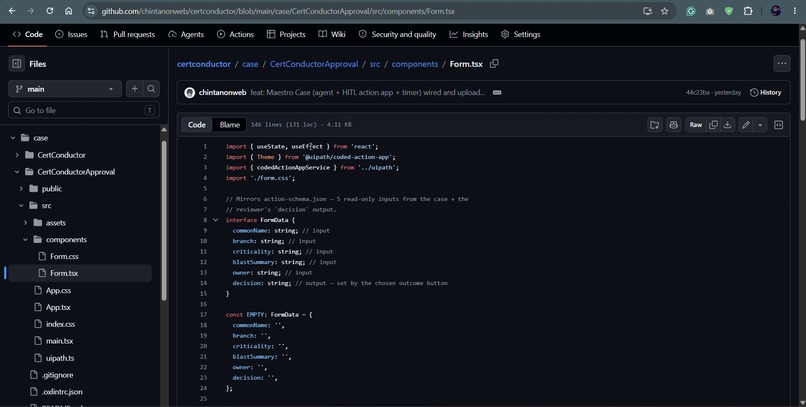Open the symbols panel icon
Viewport: 806px width, 407px height.
pyautogui.click(x=779, y=124)
